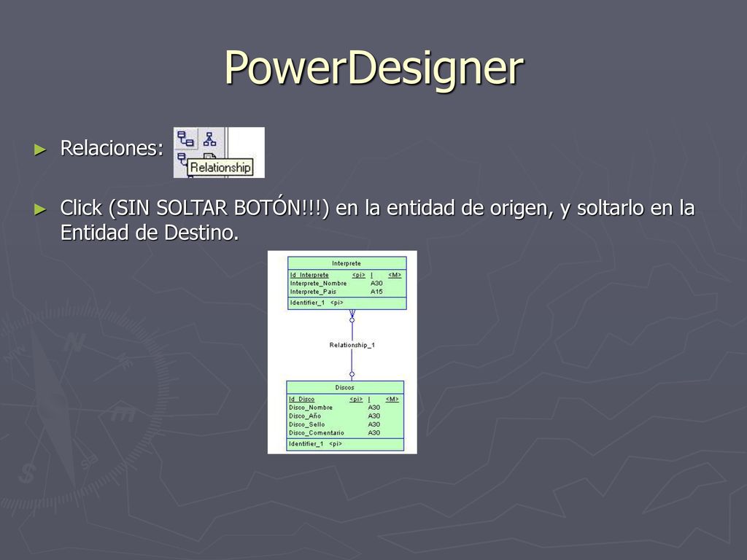The width and height of the screenshot is (747, 560).
Task: Click the circle end of Relationship_1 at Discos
Action: 352,375
